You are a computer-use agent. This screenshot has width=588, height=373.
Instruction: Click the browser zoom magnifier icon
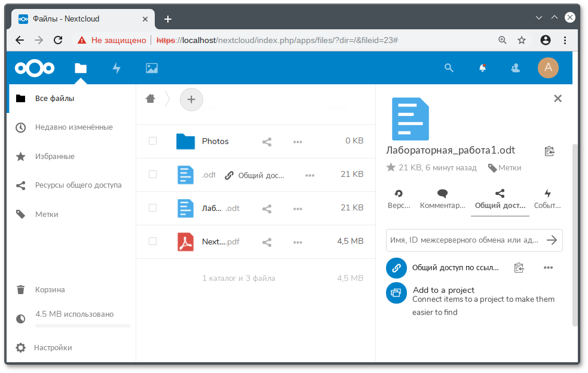(x=503, y=40)
